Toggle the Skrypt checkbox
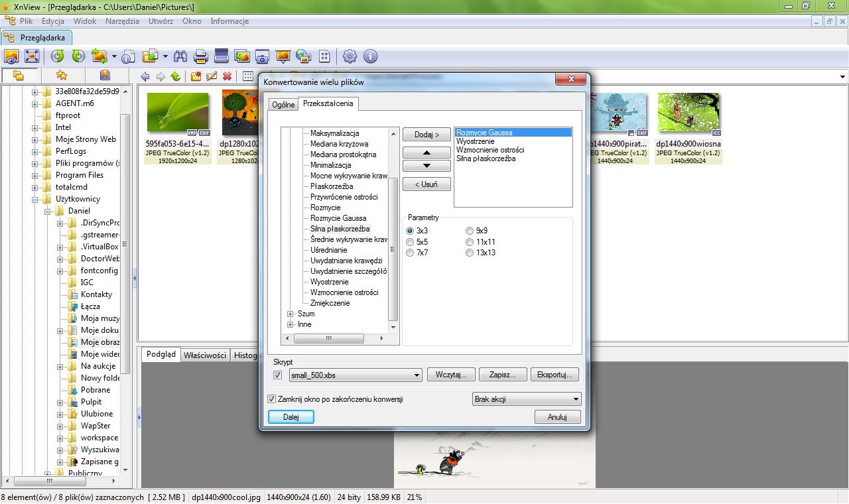This screenshot has height=504, width=849. tap(277, 375)
